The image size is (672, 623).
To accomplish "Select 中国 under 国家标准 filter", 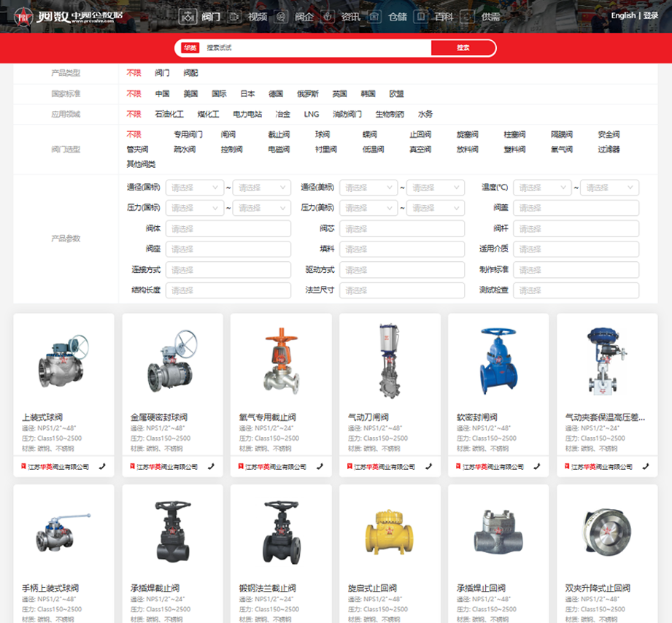I will tap(162, 94).
